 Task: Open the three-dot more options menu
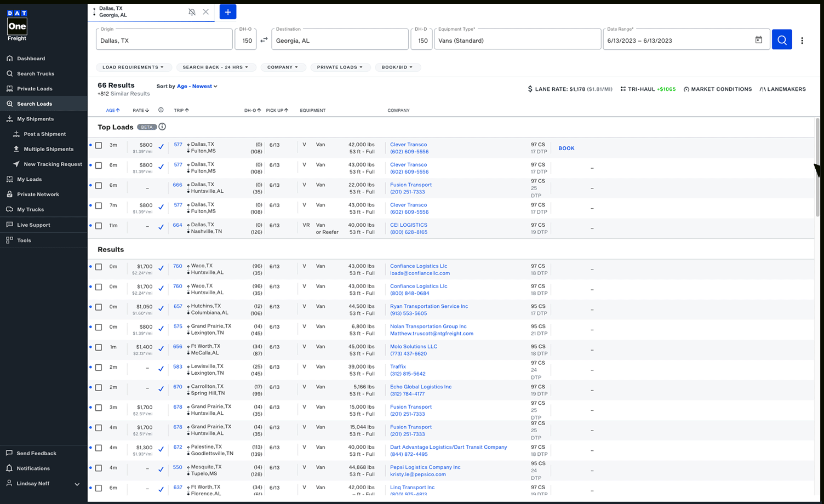tap(802, 41)
